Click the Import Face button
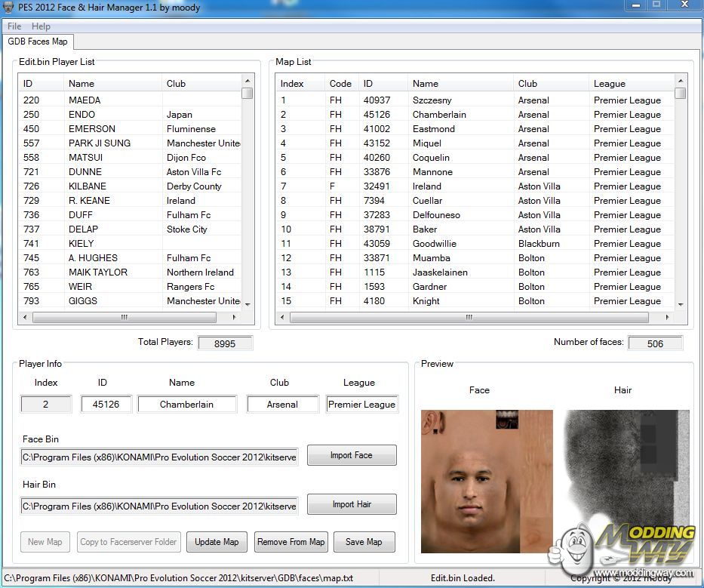704x588 pixels. point(351,455)
